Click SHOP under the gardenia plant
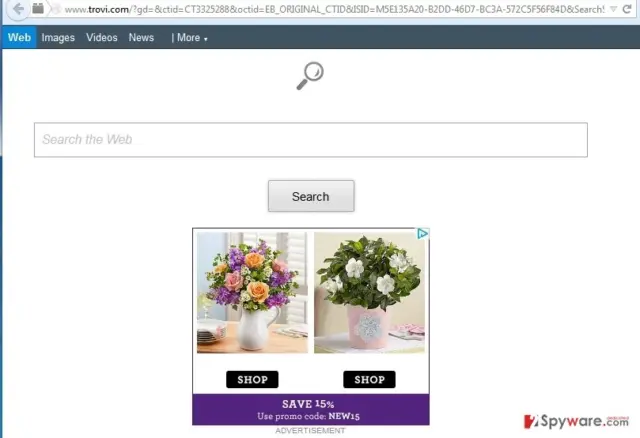 click(x=369, y=380)
